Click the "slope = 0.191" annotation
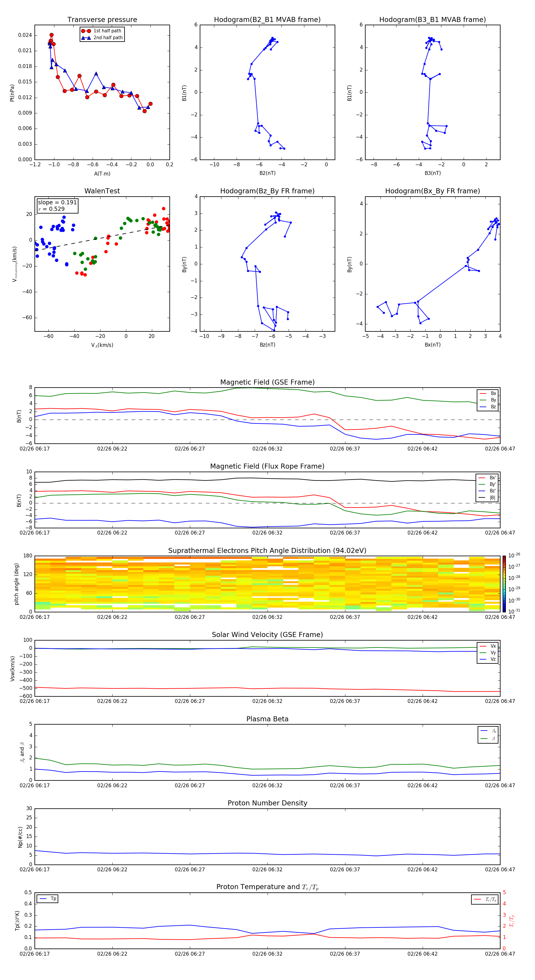This screenshot has width=535, height=980. pyautogui.click(x=57, y=203)
